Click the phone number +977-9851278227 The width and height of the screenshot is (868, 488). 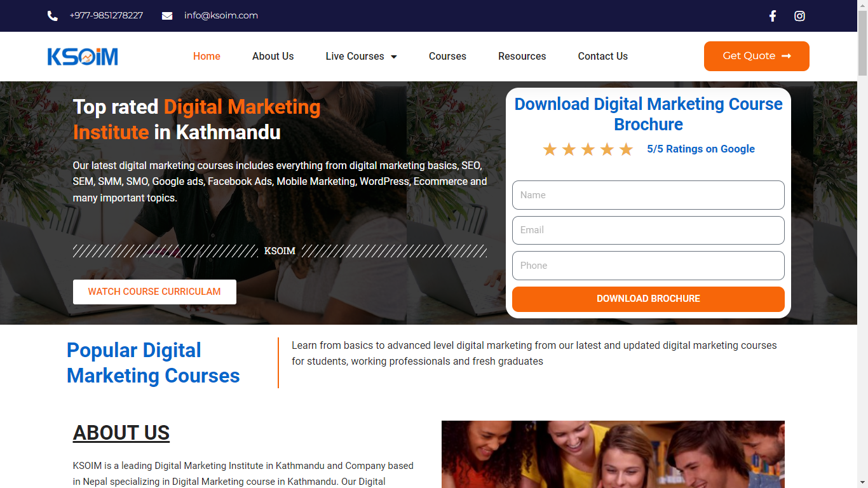[106, 15]
